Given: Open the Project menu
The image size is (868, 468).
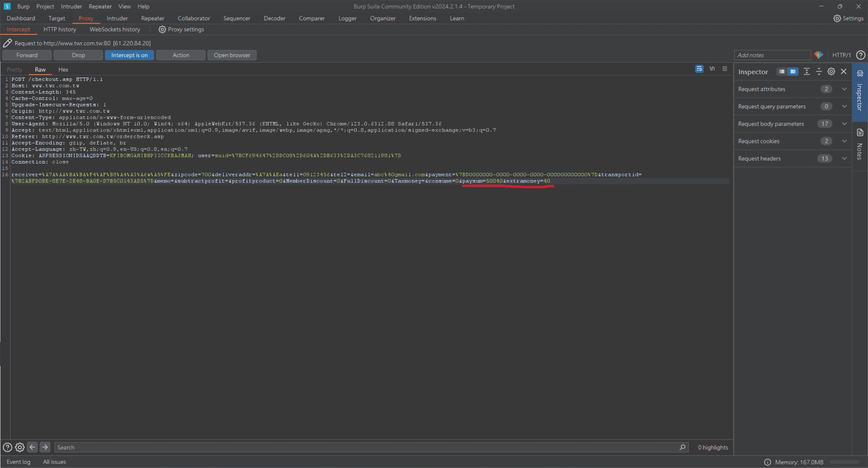Looking at the screenshot, I should 45,6.
